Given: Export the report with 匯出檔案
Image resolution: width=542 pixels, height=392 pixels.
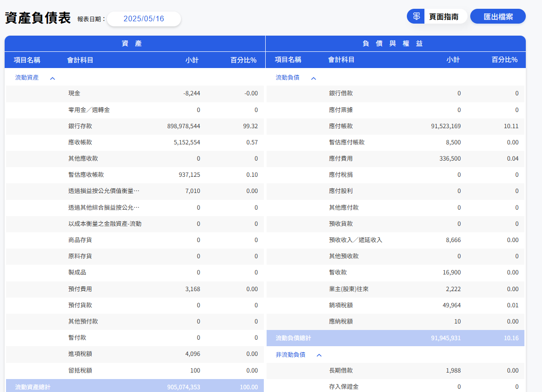Looking at the screenshot, I should click(498, 17).
